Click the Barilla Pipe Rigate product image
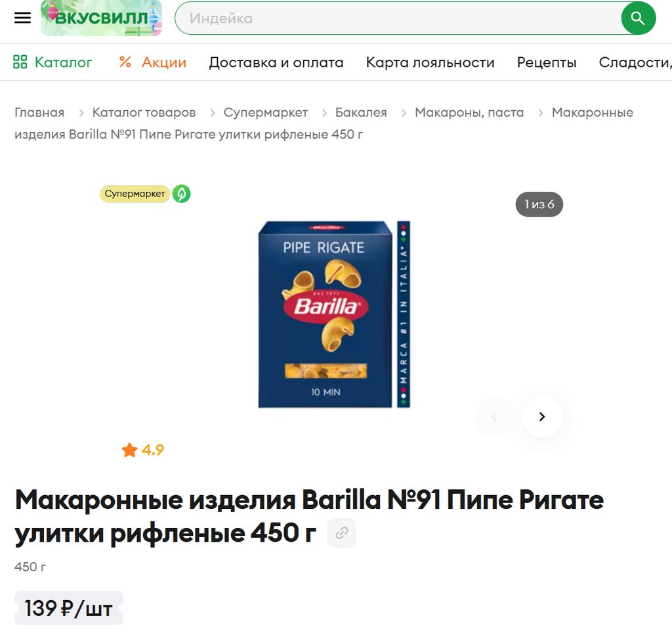This screenshot has height=633, width=672. [334, 314]
